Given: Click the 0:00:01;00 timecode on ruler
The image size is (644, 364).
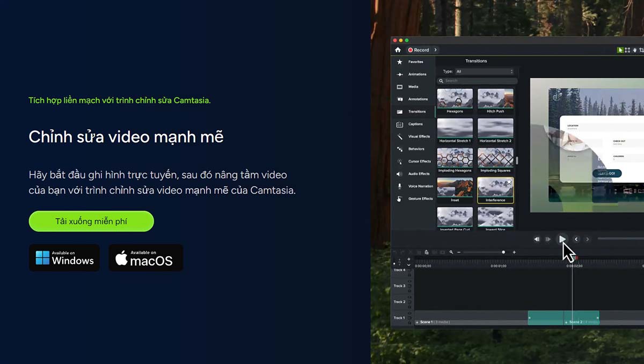Looking at the screenshot, I should tap(499, 266).
